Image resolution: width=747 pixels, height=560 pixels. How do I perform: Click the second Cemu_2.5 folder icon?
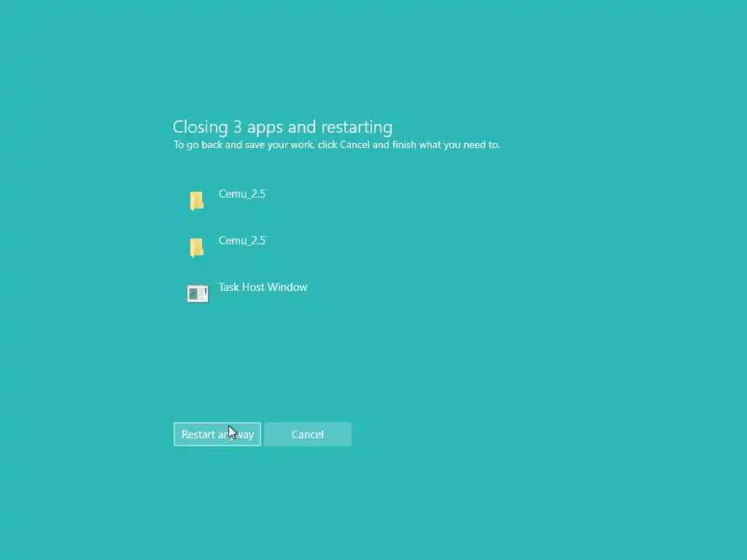pyautogui.click(x=197, y=248)
